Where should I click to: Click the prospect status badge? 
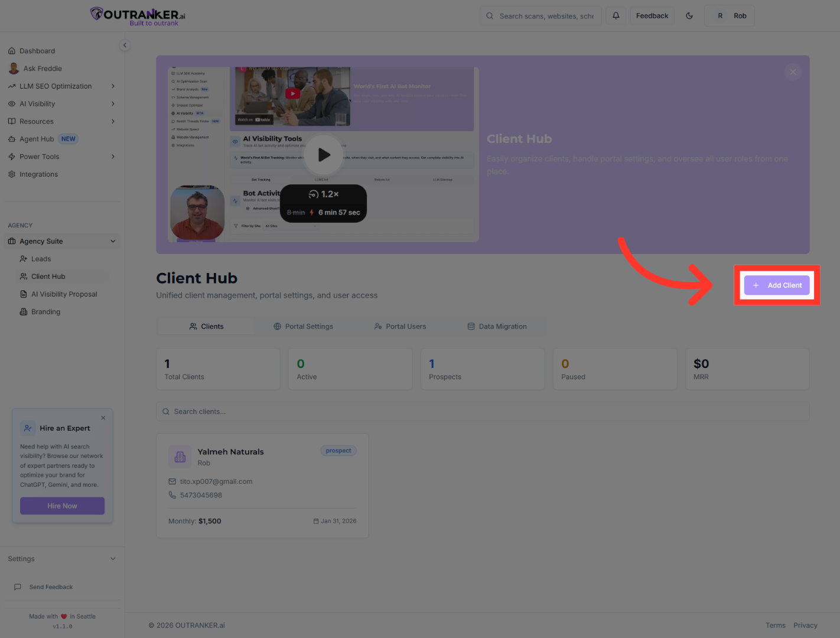pyautogui.click(x=338, y=451)
